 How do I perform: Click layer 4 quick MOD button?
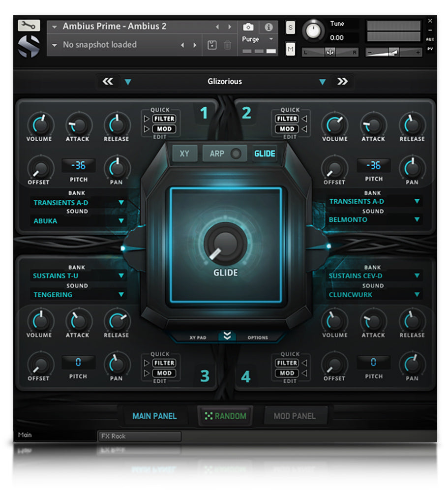click(287, 373)
